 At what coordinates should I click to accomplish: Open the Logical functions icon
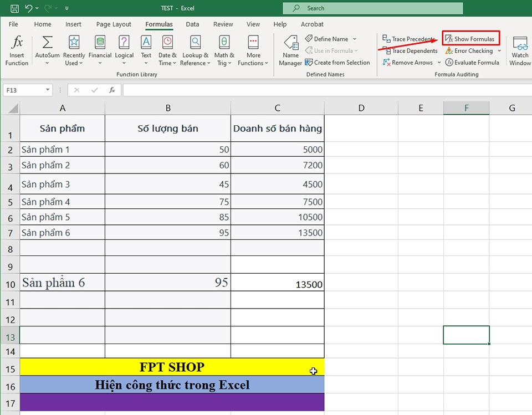coord(124,42)
